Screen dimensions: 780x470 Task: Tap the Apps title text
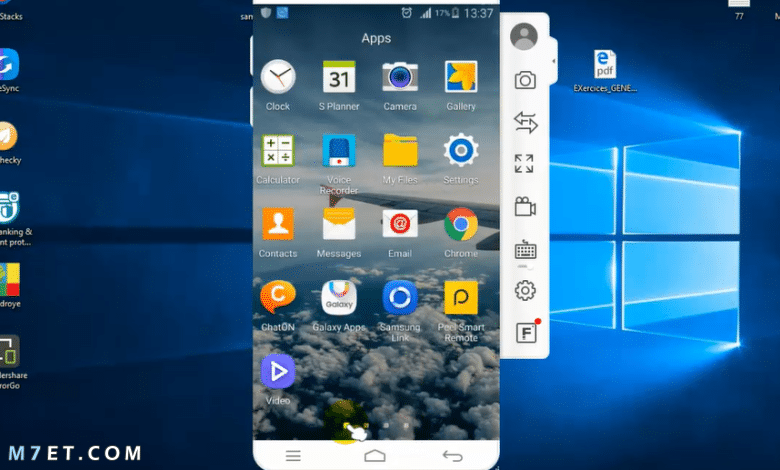376,38
